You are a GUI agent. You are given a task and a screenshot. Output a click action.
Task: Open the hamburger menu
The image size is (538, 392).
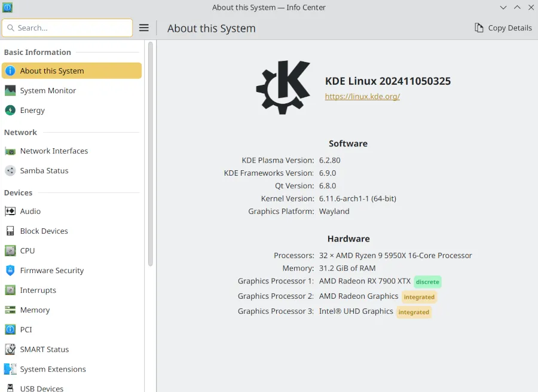point(144,27)
